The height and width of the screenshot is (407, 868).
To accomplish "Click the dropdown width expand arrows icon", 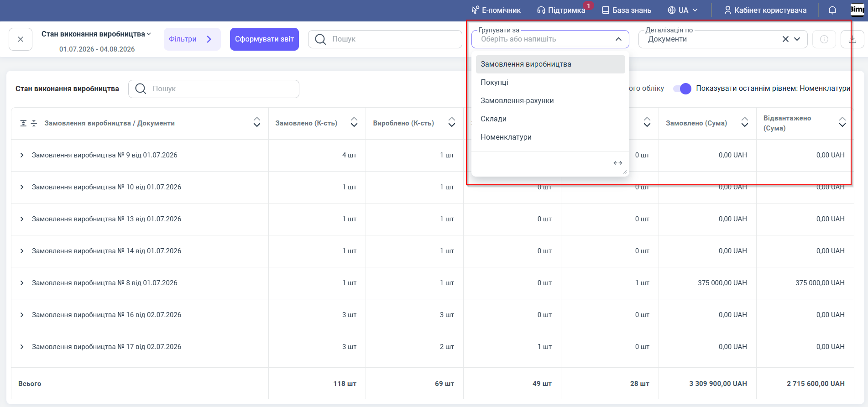I will [x=618, y=163].
